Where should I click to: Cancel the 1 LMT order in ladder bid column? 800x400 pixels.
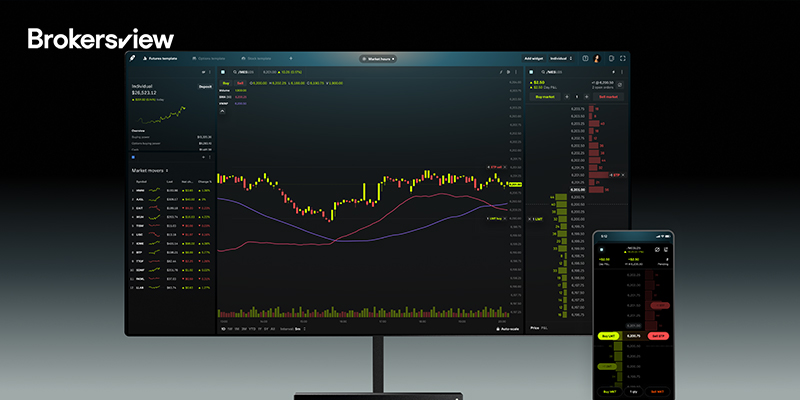[x=530, y=218]
